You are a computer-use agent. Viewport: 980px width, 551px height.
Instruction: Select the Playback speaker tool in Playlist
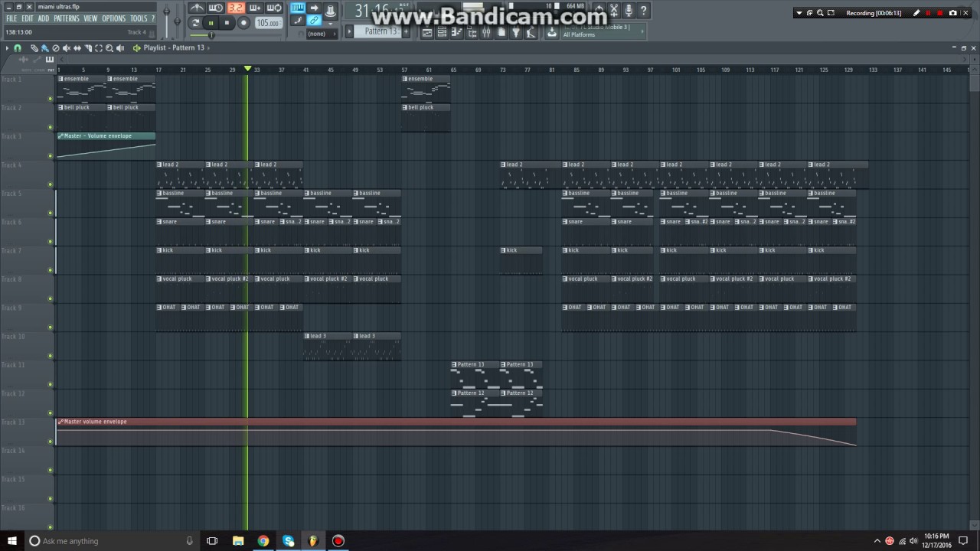tap(120, 48)
